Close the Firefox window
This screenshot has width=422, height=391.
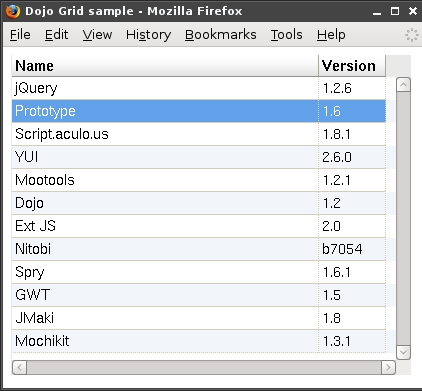pos(413,11)
